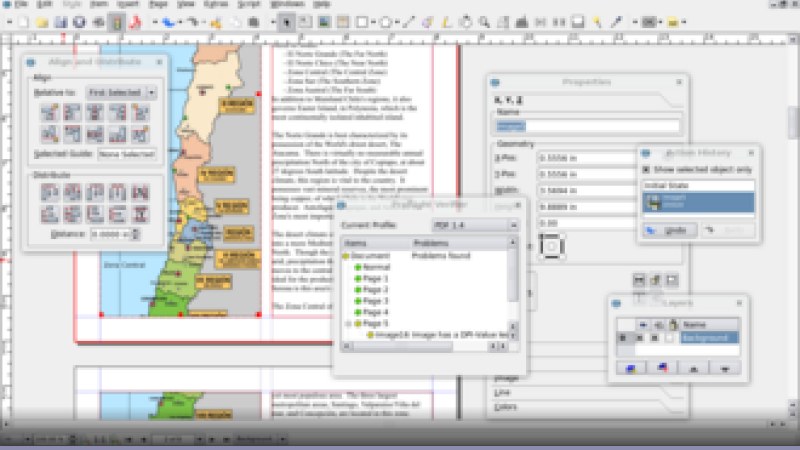
Task: Open the Insert menu
Action: click(x=128, y=4)
